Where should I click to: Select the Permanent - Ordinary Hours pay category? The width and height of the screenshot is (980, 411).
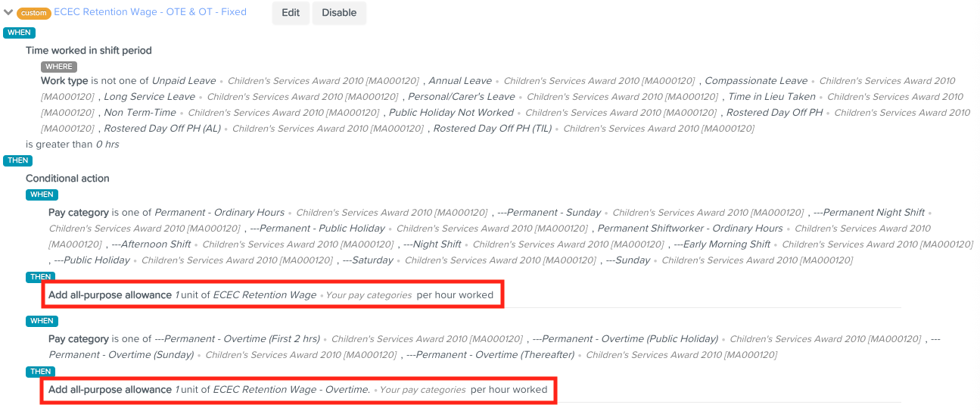click(219, 212)
